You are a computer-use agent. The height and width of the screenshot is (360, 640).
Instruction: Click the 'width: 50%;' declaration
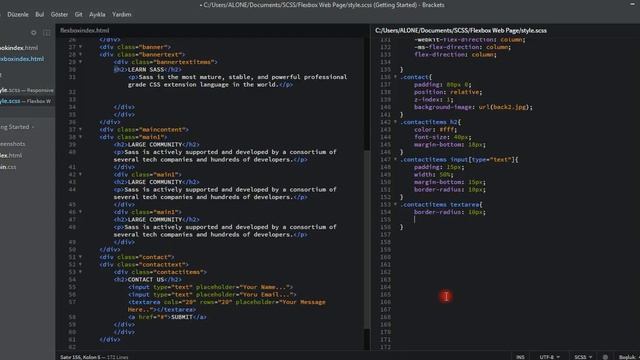433,175
